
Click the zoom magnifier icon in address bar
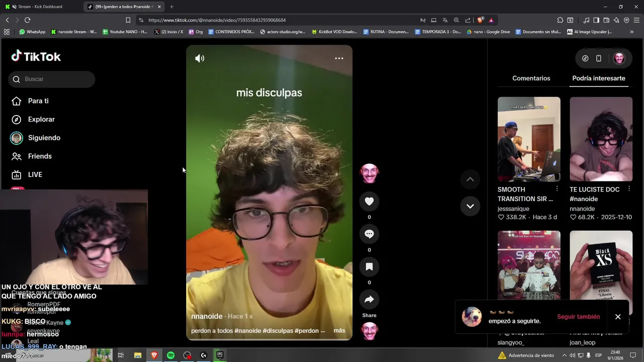point(456,20)
